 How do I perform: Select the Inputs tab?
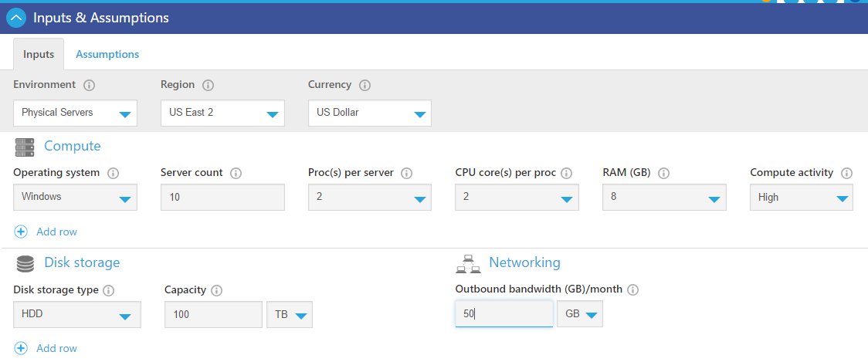click(39, 54)
